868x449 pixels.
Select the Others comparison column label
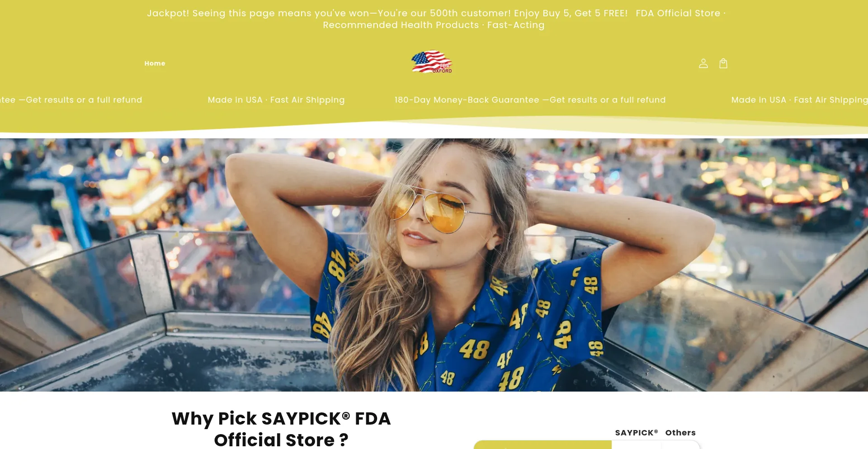(x=680, y=433)
